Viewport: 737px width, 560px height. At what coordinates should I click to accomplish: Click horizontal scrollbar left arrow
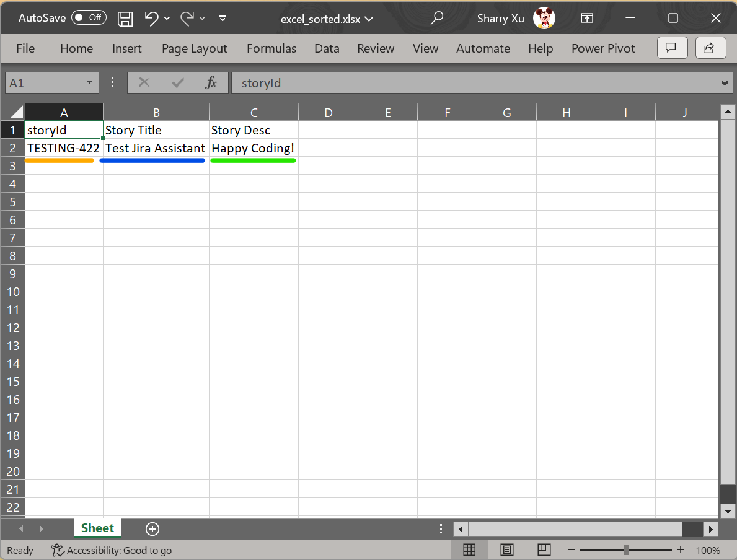coord(461,530)
